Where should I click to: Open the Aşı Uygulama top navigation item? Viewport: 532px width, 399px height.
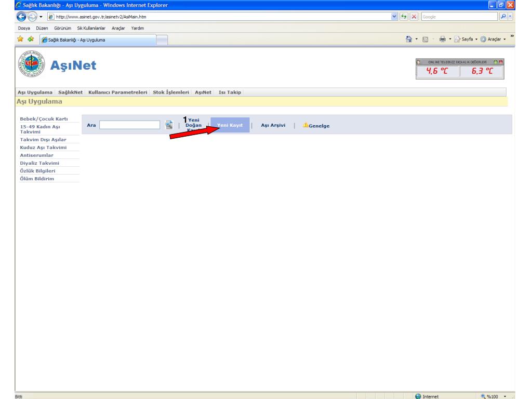(x=35, y=92)
